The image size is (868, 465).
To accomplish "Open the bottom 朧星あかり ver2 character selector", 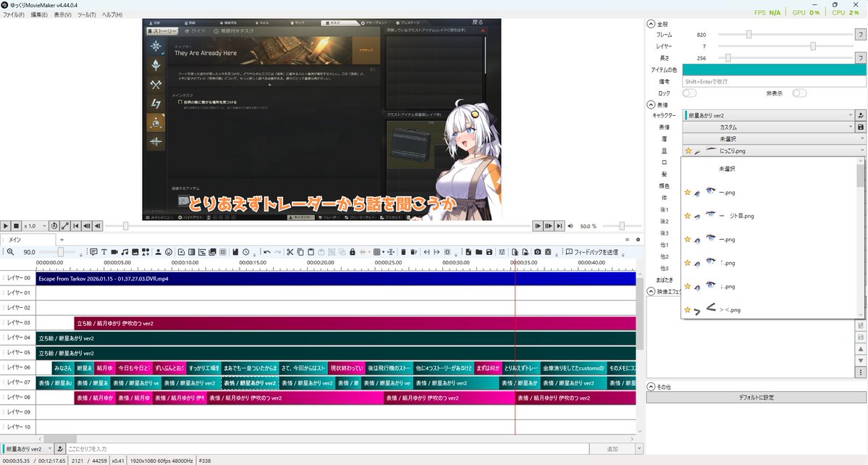I will 27,448.
